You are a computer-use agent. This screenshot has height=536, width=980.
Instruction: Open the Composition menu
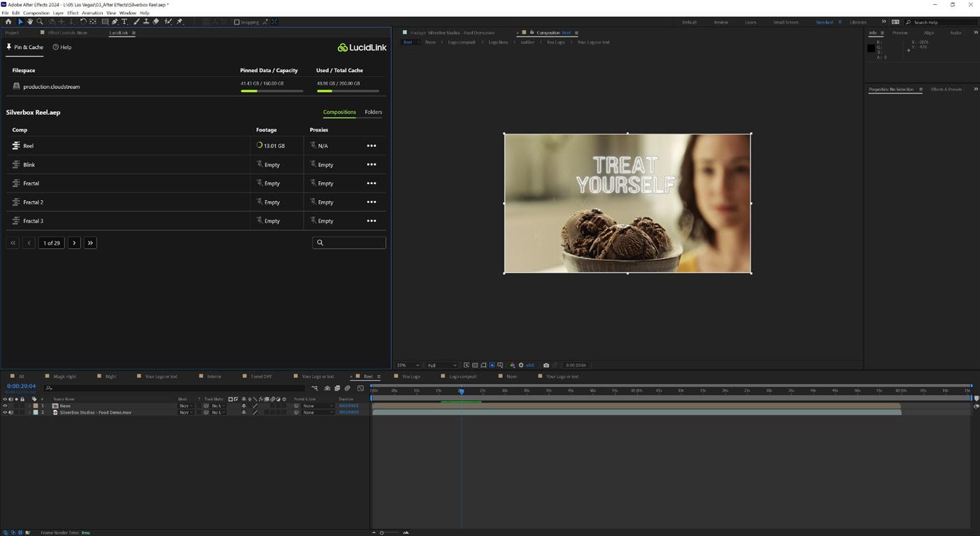[x=36, y=13]
